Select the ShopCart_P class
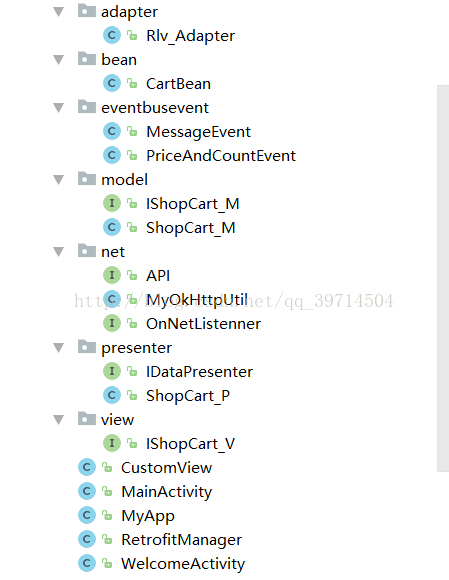This screenshot has height=580, width=449. coord(188,396)
